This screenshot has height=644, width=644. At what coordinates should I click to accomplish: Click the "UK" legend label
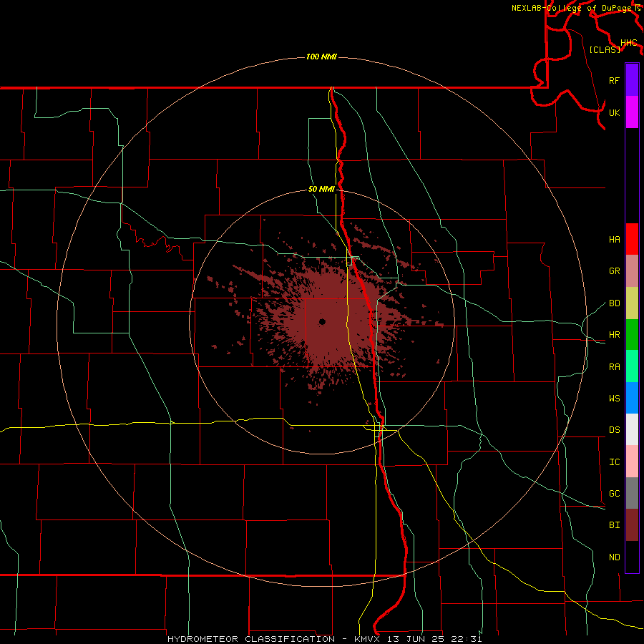tap(614, 112)
